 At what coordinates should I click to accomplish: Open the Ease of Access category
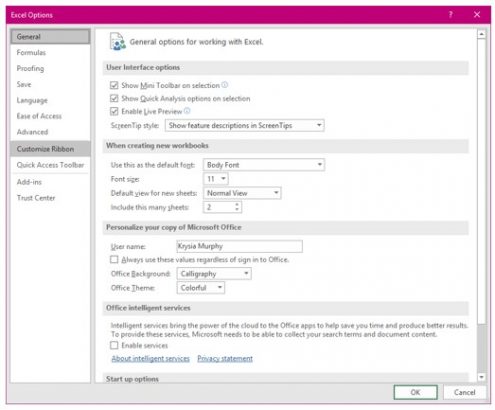[x=50, y=116]
